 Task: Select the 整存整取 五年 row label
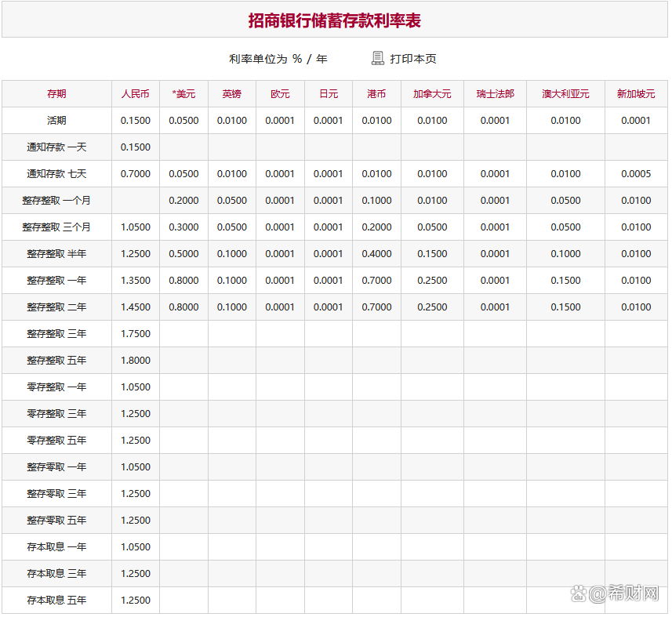56,361
